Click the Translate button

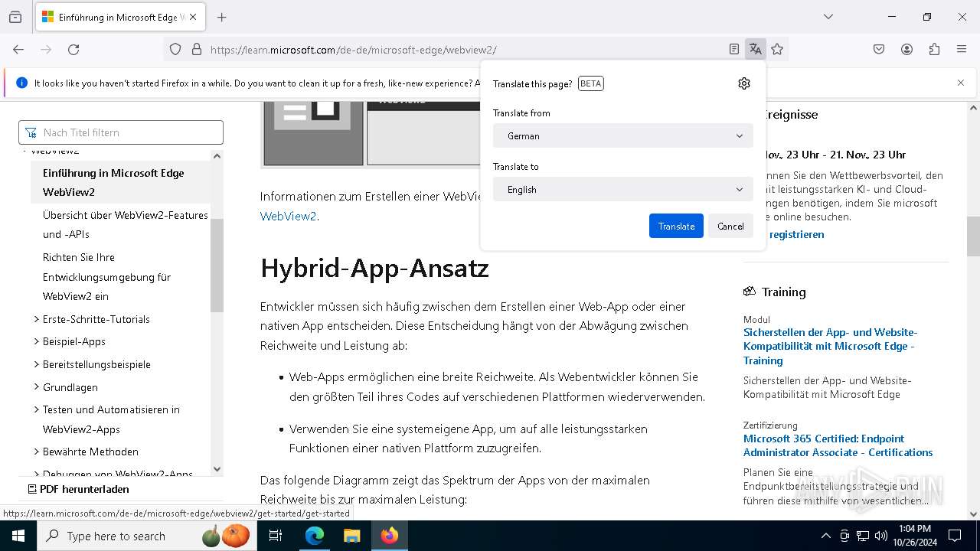coord(676,226)
